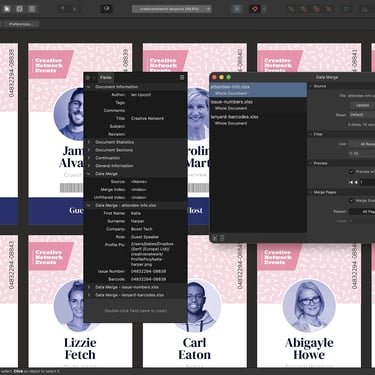375x375 pixels.
Task: Expand Document Statistics section in Fields
Action: tap(89, 142)
